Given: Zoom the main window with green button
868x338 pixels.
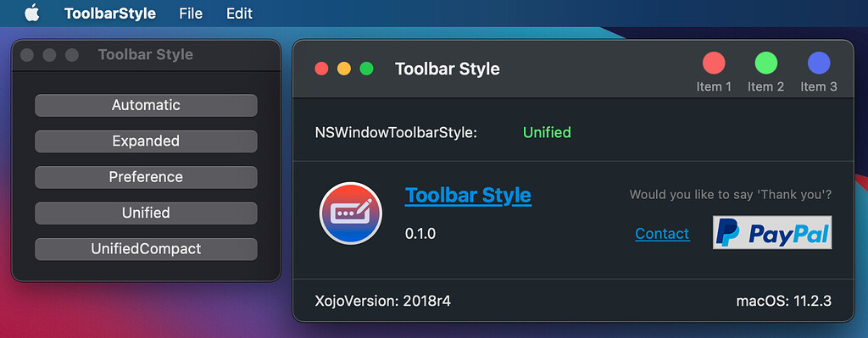Looking at the screenshot, I should pyautogui.click(x=366, y=69).
